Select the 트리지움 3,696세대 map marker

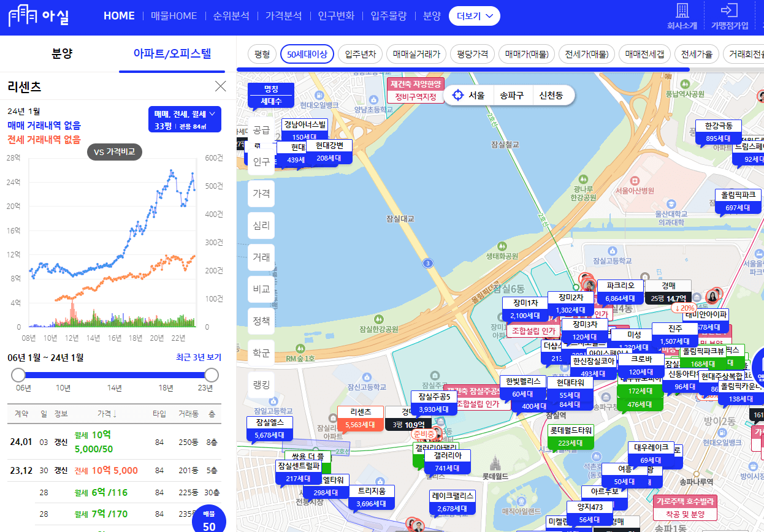coord(372,498)
